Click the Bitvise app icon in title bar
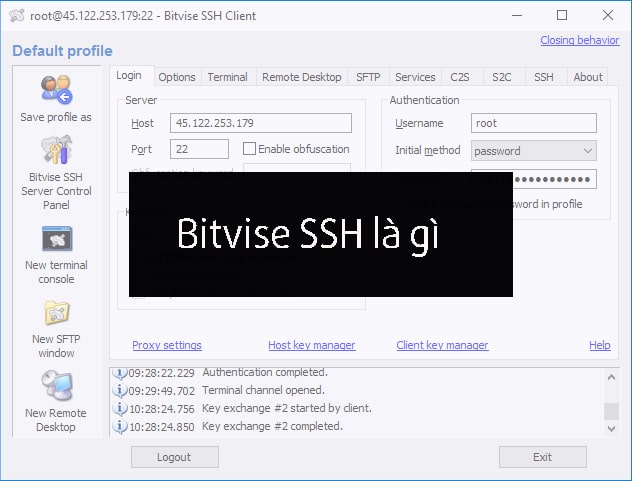This screenshot has width=632, height=481. (x=17, y=16)
